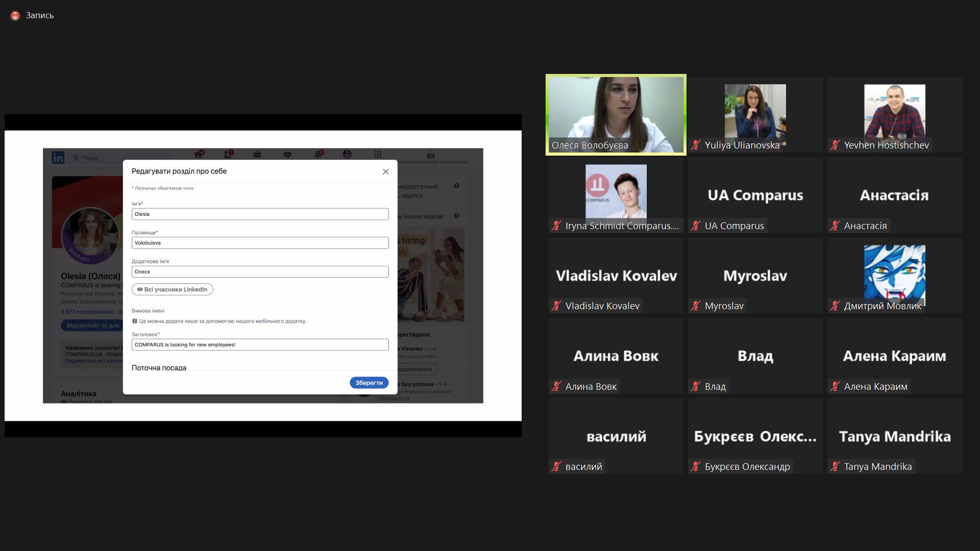Click muted mic icon of Анастасія

click(x=835, y=226)
